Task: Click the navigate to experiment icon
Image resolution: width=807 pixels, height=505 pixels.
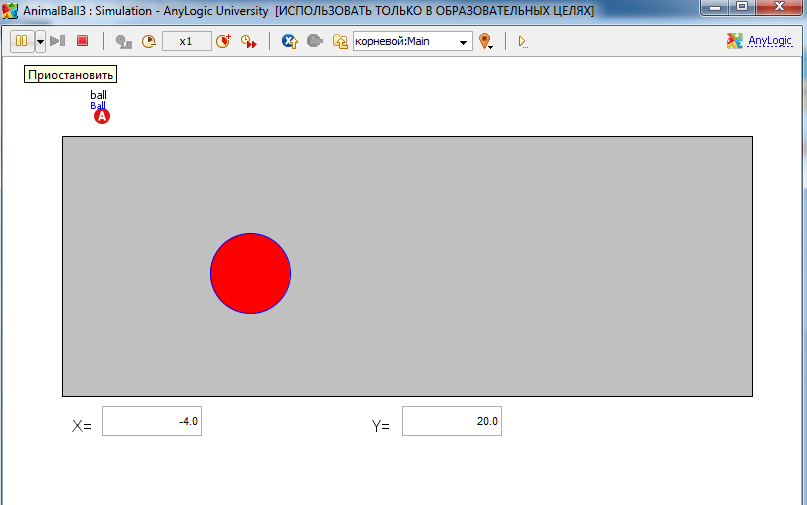Action: [x=290, y=41]
